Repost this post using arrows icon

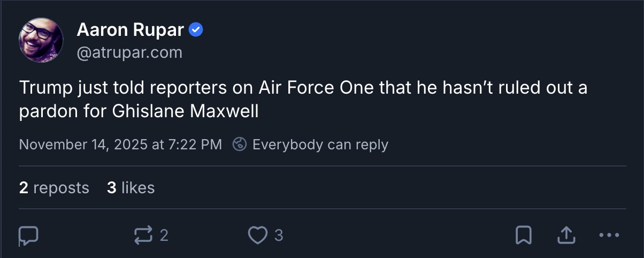[x=144, y=236]
